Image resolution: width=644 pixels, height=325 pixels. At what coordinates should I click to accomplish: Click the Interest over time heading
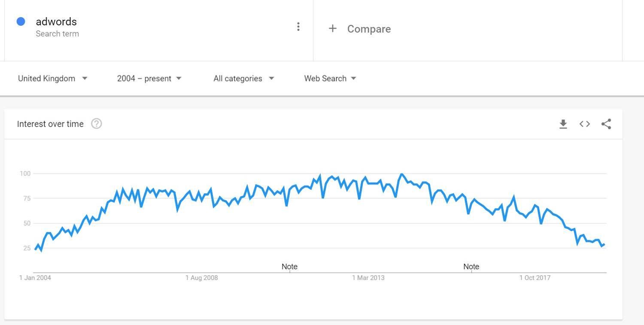click(50, 124)
